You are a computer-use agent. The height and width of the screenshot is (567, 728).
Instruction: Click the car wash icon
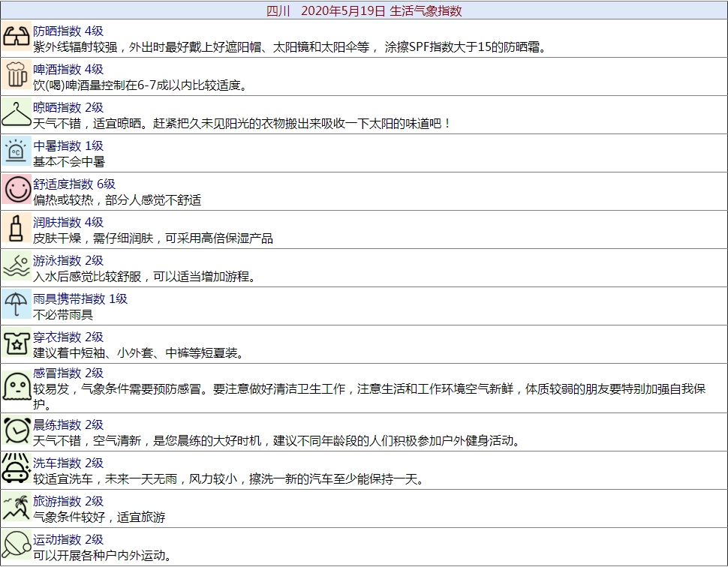[x=17, y=470]
